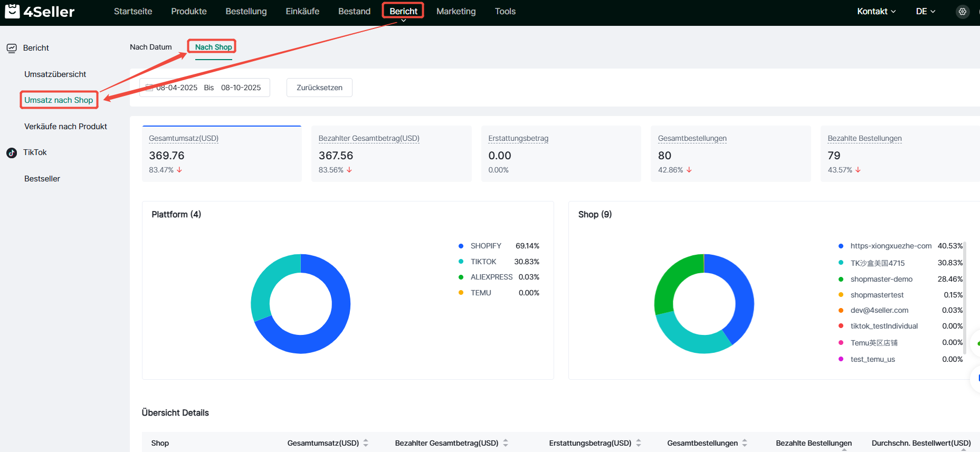Toggle shopmaster-demo legend dot
This screenshot has height=452, width=980.
(x=841, y=279)
